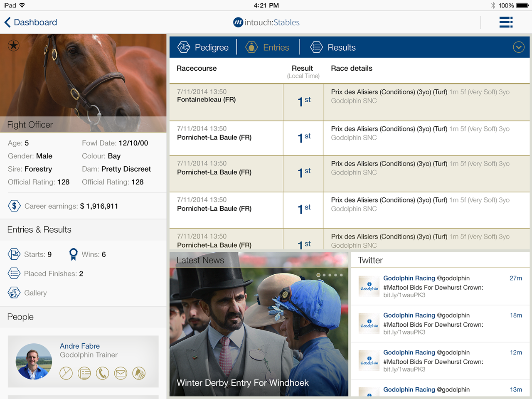
Task: Open the Winter Derby Entry news image
Action: click(259, 332)
